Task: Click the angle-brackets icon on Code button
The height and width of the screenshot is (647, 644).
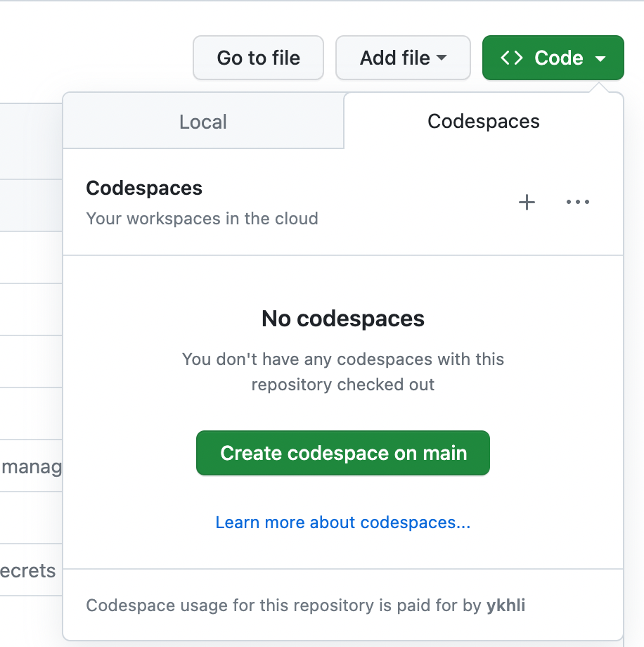Action: click(511, 58)
